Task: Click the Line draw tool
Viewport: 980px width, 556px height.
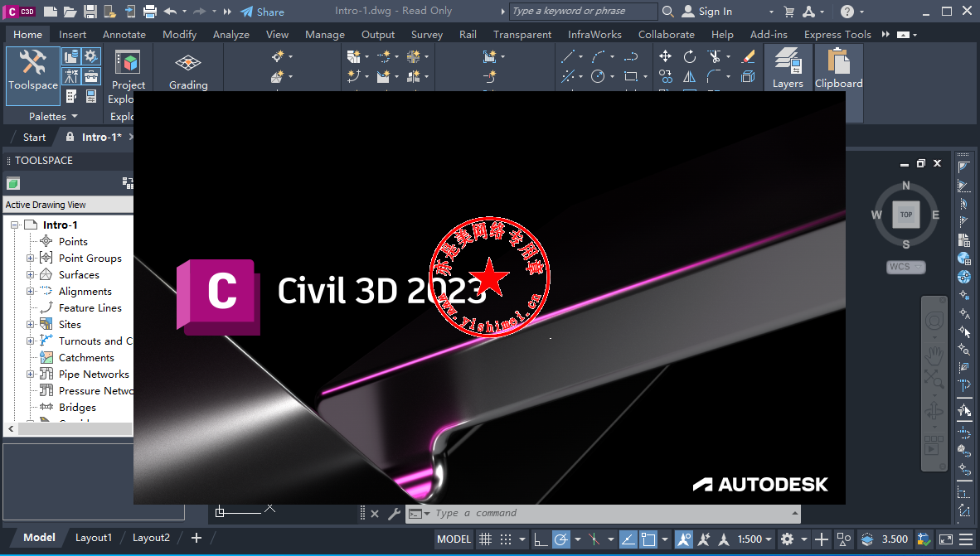Action: (568, 57)
